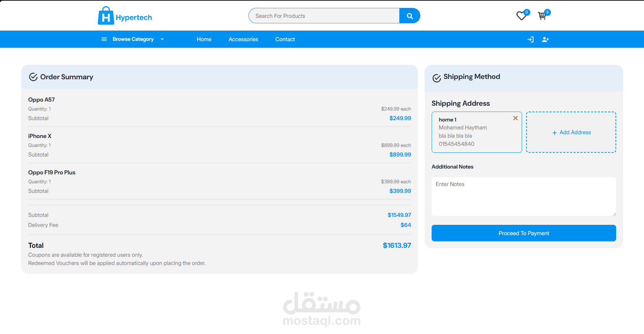Click the Delivery Fee label
The image size is (644, 334).
click(x=43, y=225)
